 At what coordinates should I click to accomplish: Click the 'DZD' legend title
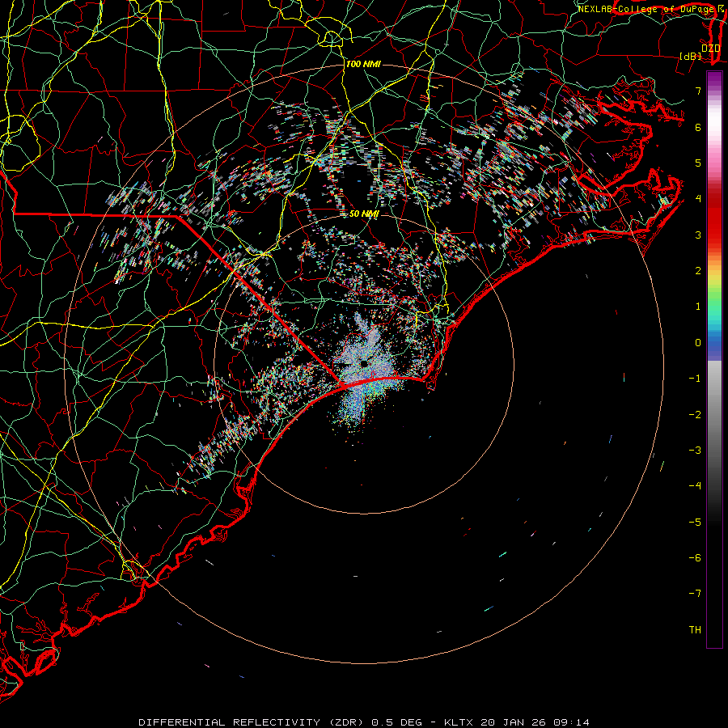click(710, 48)
